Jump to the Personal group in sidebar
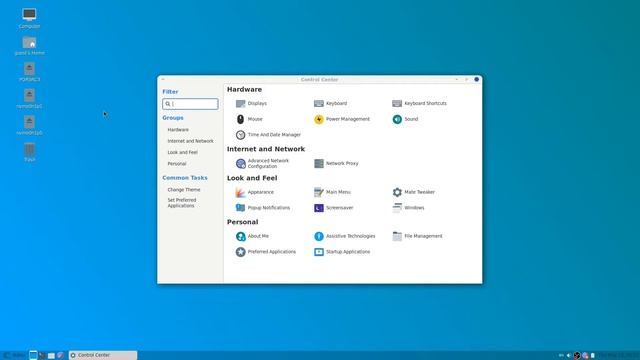640x360 pixels. (177, 164)
